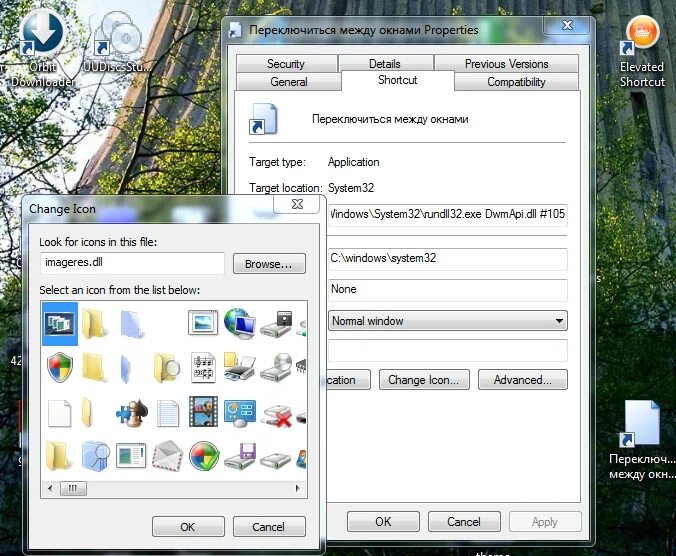Switch to the Security tab
This screenshot has width=676, height=556.
click(x=286, y=64)
